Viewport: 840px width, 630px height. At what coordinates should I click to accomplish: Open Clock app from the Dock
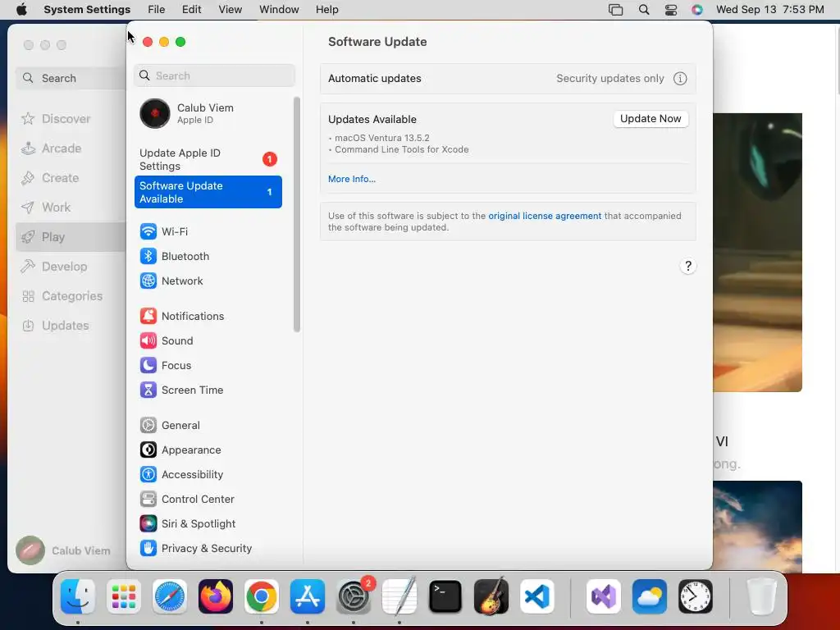pos(696,596)
